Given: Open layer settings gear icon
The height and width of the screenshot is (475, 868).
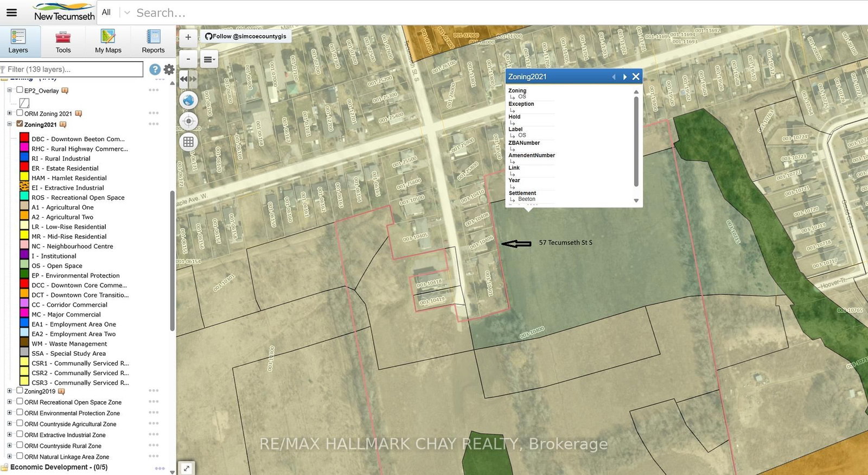Looking at the screenshot, I should pyautogui.click(x=169, y=69).
